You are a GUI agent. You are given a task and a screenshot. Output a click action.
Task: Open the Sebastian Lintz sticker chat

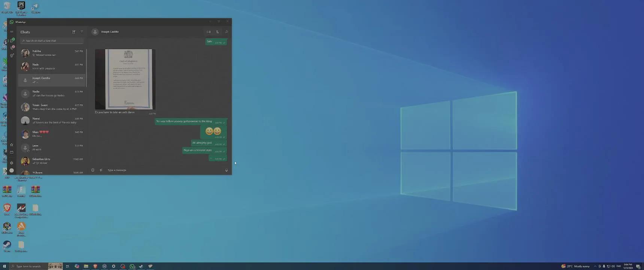52,161
